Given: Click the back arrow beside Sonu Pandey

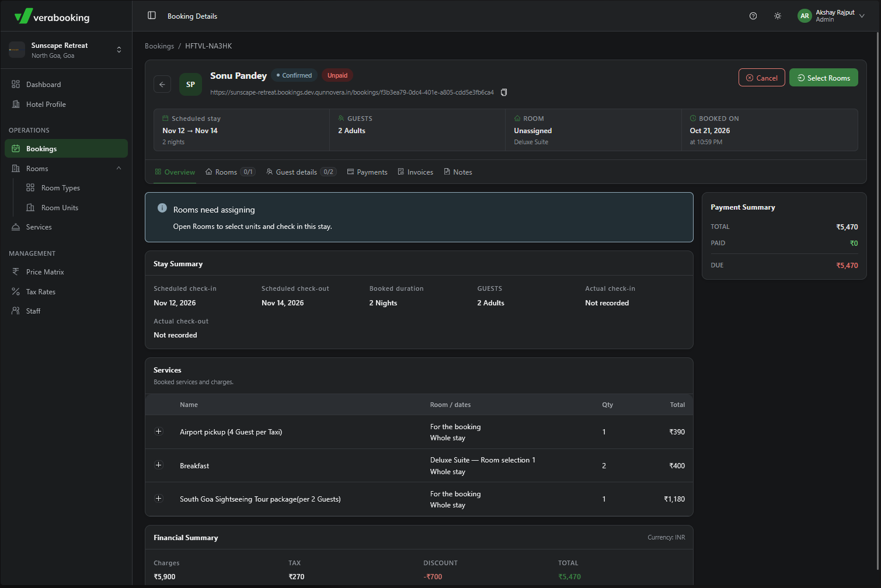Looking at the screenshot, I should pos(162,84).
